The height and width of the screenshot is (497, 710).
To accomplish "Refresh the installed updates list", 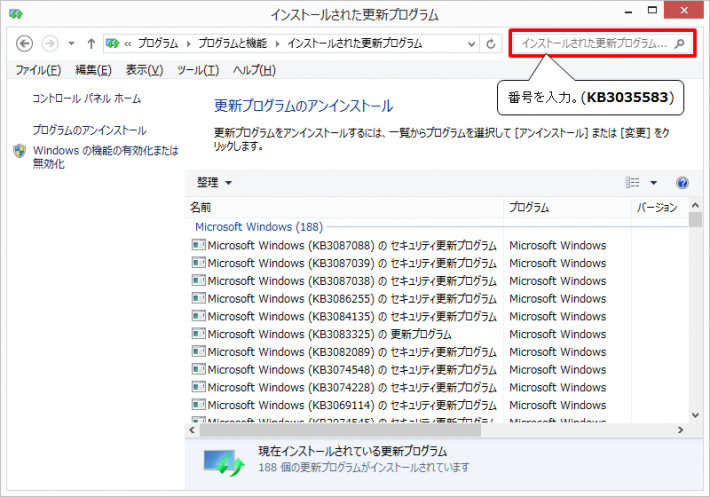I will point(491,44).
